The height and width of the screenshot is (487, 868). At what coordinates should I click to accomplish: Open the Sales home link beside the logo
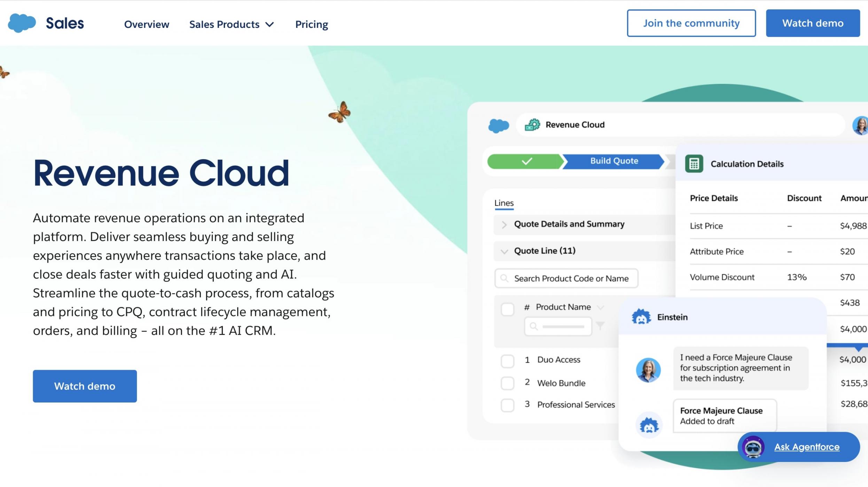pyautogui.click(x=65, y=23)
